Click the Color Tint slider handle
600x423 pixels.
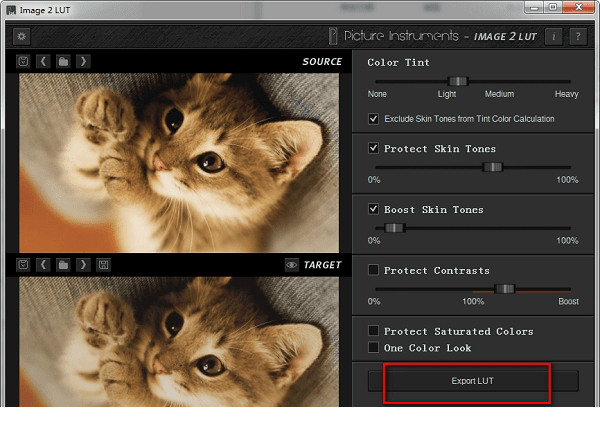click(x=458, y=81)
